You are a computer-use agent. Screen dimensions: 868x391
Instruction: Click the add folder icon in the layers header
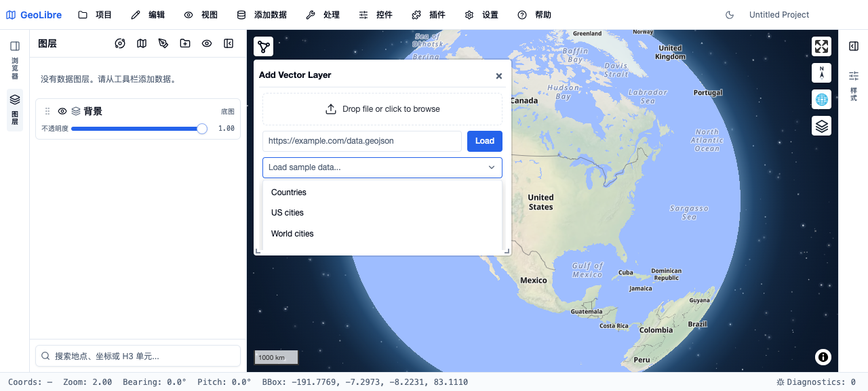[185, 43]
